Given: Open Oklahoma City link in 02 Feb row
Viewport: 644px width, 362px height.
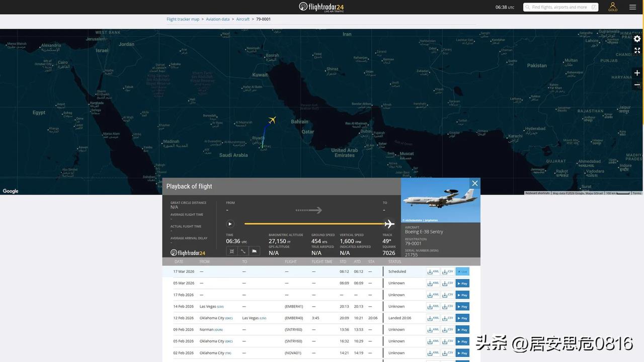Looking at the screenshot, I should (x=215, y=352).
